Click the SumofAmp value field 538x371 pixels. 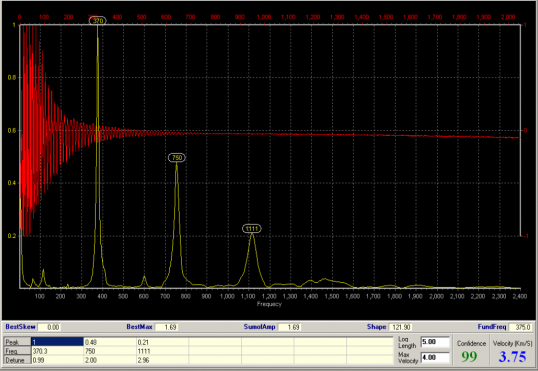point(289,327)
